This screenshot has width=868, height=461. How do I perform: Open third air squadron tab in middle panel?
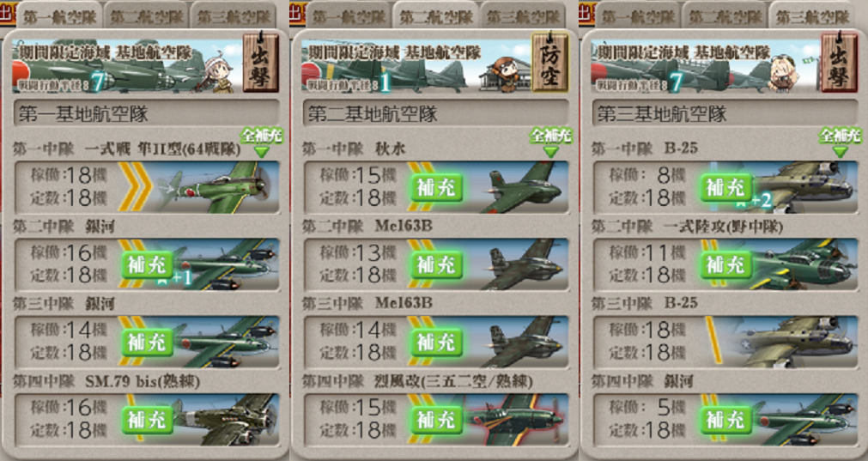523,16
